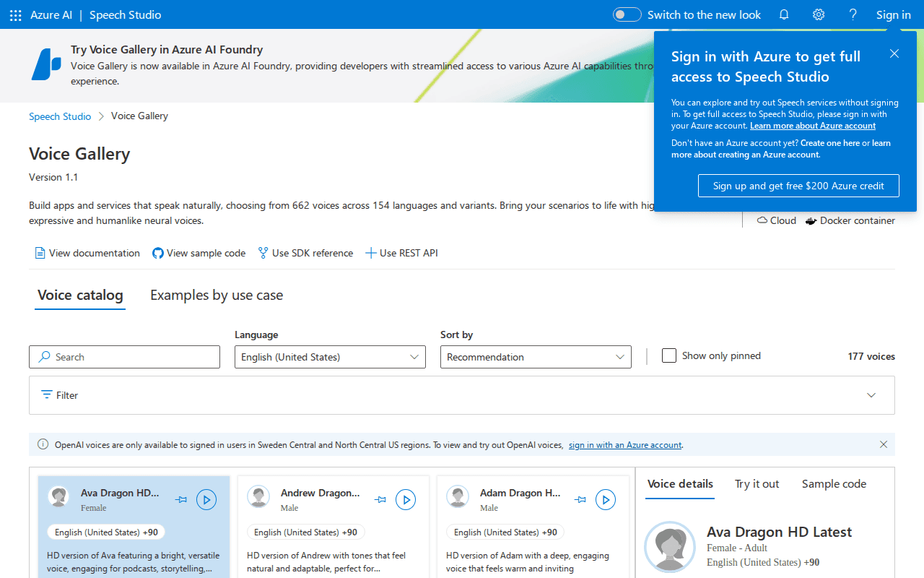Click Andrew's English (United States) +90 tag
Screen dimensions: 924x578
[305, 532]
